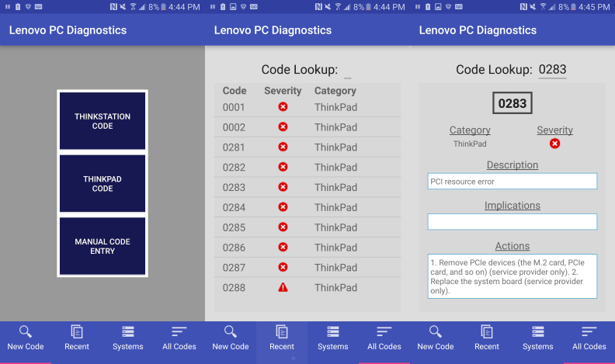
Task: Click ThinkPad category text in the 0288 row
Action: pos(335,288)
